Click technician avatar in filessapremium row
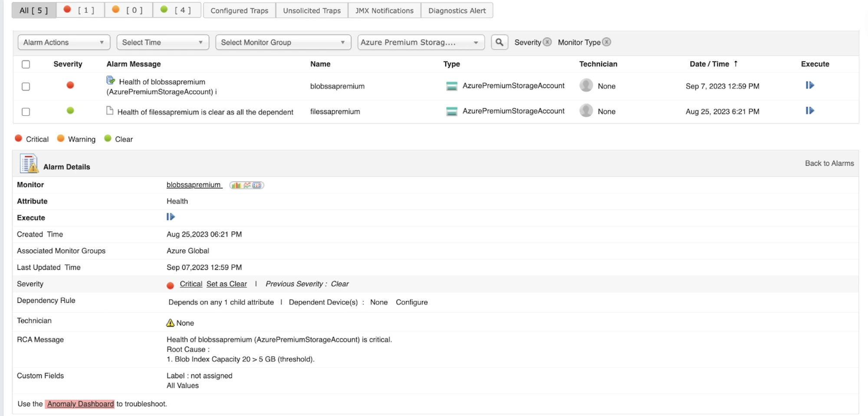Image resolution: width=868 pixels, height=416 pixels. pos(586,111)
